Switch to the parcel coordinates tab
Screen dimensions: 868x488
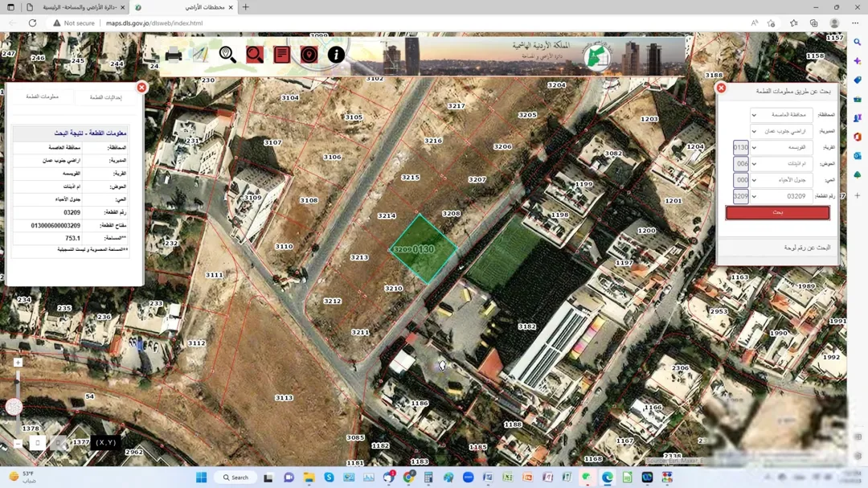coord(106,97)
